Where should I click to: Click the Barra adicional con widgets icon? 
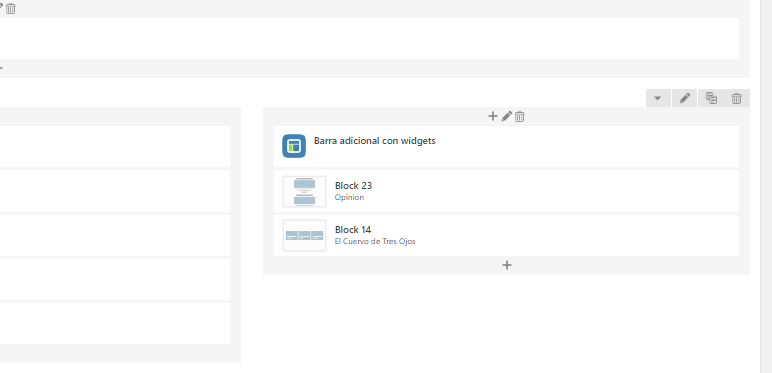[x=294, y=146]
